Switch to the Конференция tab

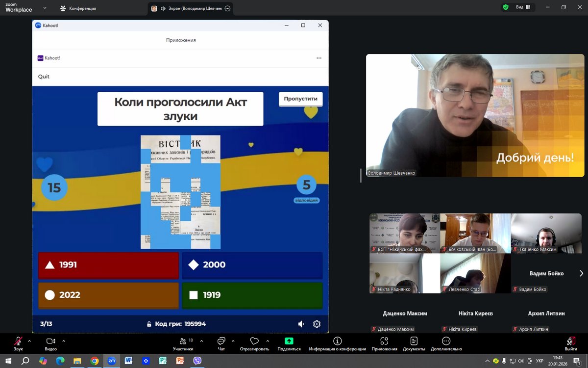pyautogui.click(x=78, y=8)
